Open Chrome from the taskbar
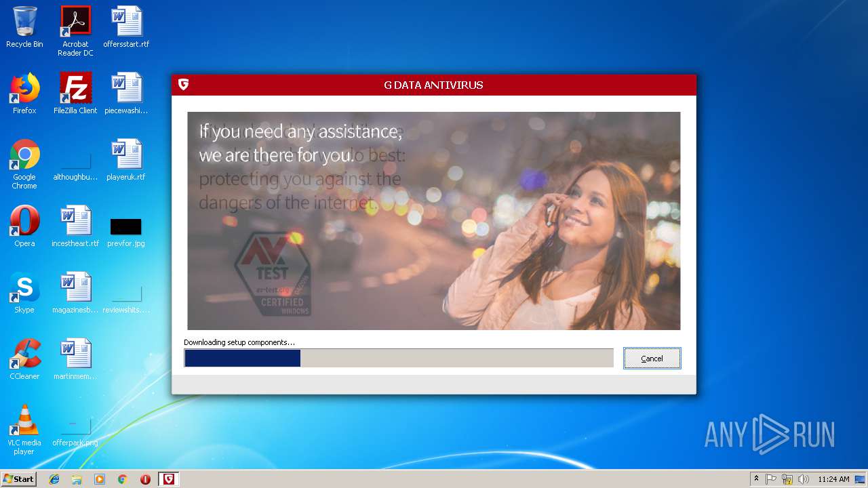The image size is (868, 488). (123, 479)
